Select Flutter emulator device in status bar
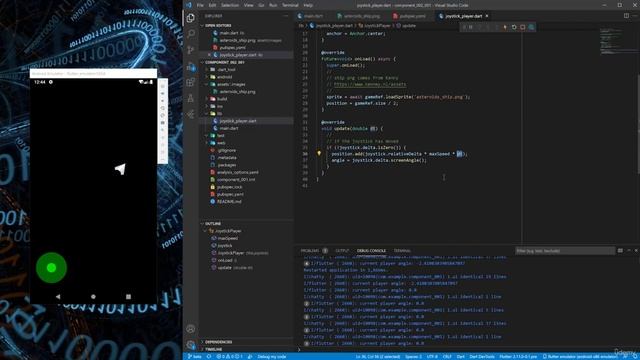Screen dimensions: 640x360 580,356
